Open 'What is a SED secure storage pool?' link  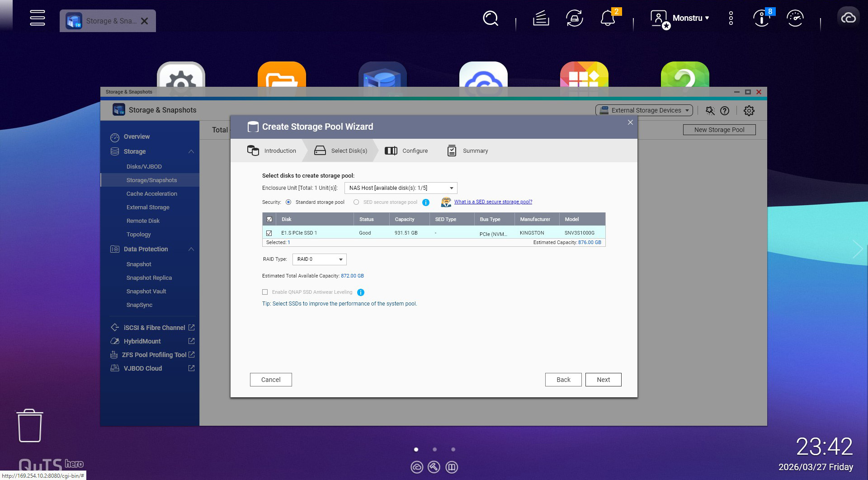coord(493,202)
